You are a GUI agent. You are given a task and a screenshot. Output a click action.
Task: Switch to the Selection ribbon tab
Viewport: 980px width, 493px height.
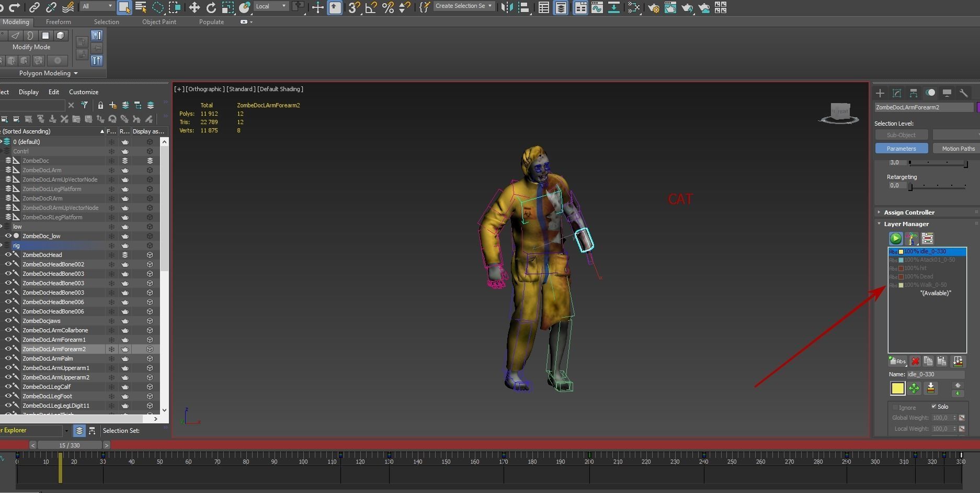click(107, 22)
